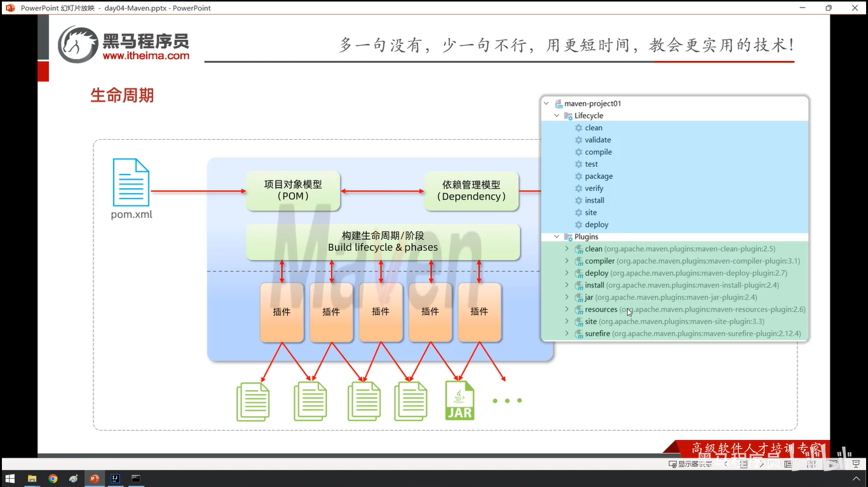Go to previous slide with left arrow

(x=726, y=464)
